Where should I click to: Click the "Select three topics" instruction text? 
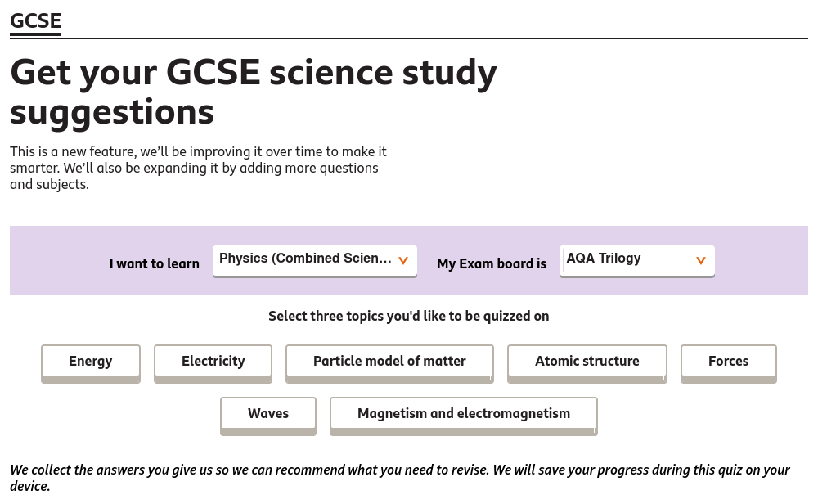coord(408,317)
